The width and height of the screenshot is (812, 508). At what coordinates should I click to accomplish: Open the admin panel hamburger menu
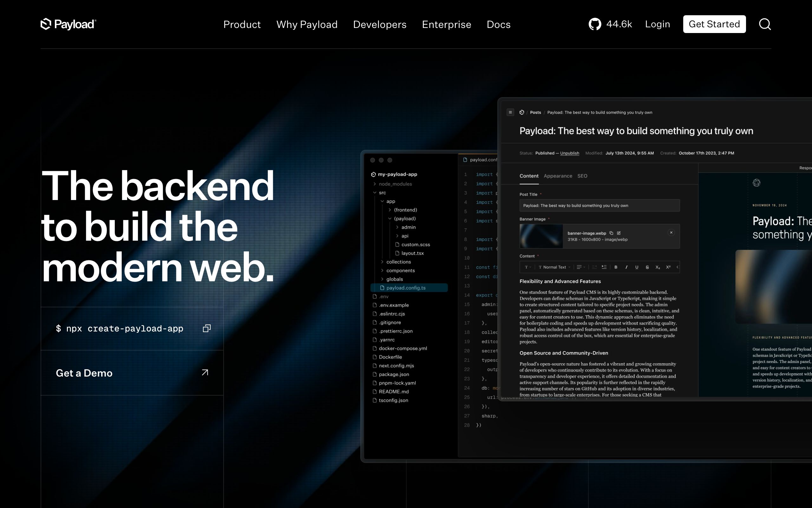[510, 112]
